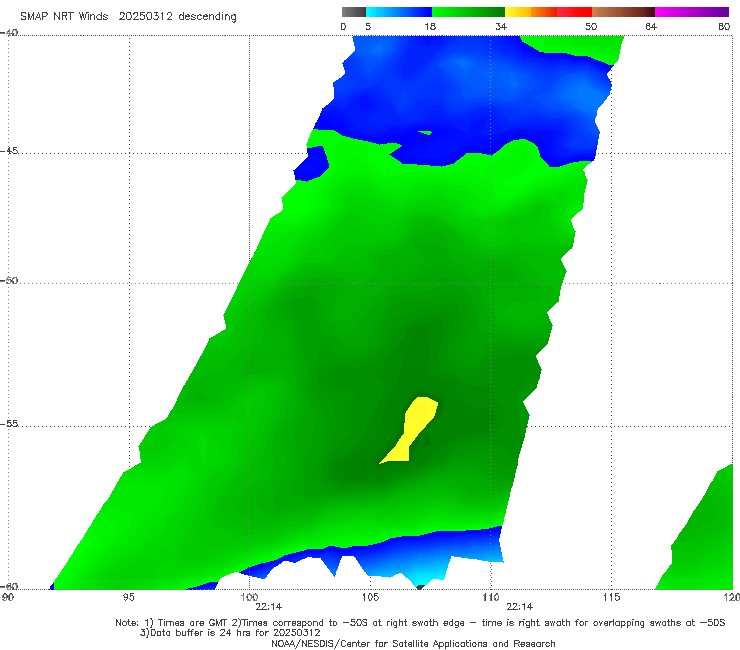
Task: Click the color bar label '18'
Action: [430, 26]
